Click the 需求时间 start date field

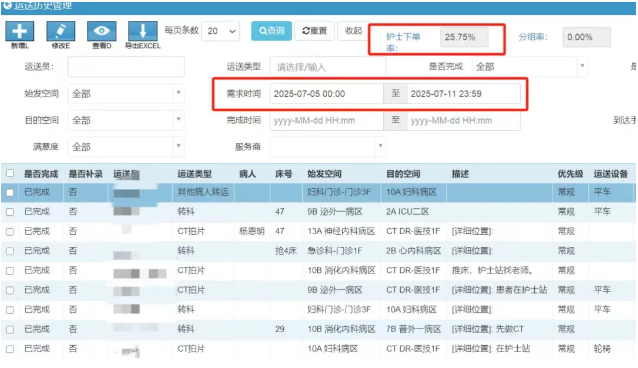(x=326, y=94)
